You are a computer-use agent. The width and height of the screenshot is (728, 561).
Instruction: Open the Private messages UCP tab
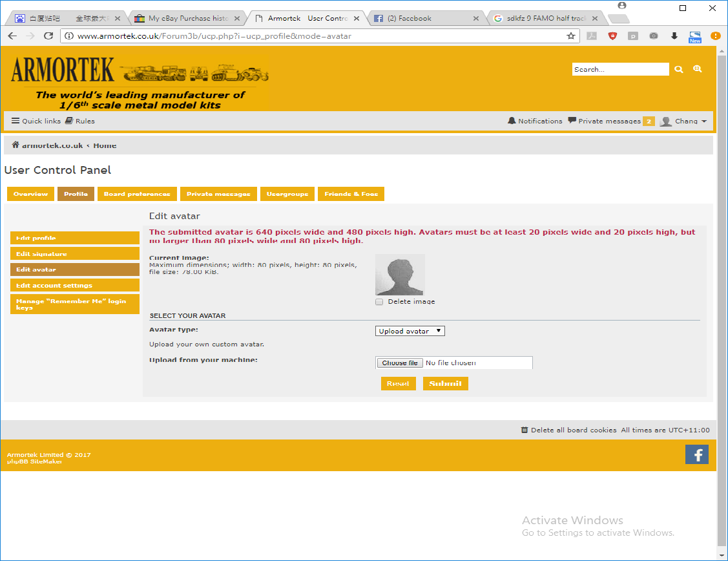click(219, 194)
